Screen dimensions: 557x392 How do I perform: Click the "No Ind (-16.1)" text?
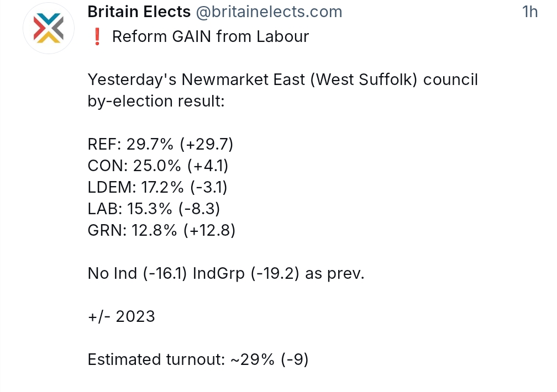coord(138,273)
